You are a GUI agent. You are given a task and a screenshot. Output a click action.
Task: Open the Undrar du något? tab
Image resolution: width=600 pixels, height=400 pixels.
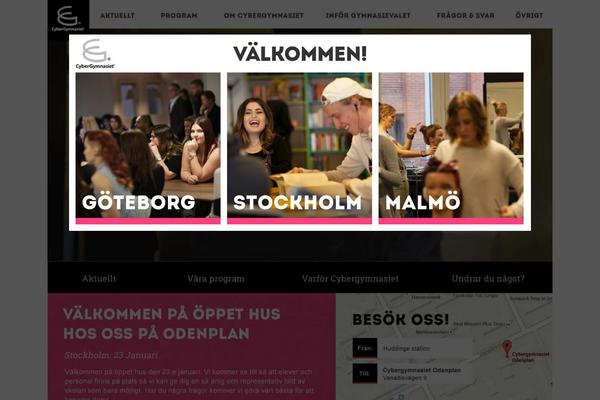pos(488,278)
